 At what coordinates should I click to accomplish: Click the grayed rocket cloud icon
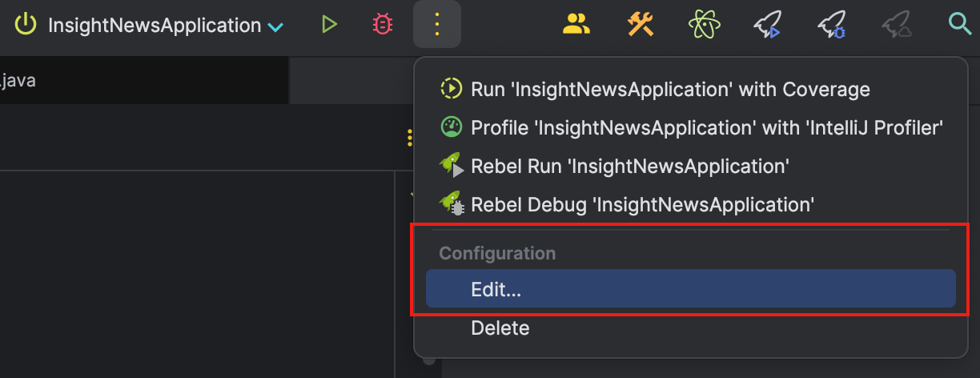(896, 26)
